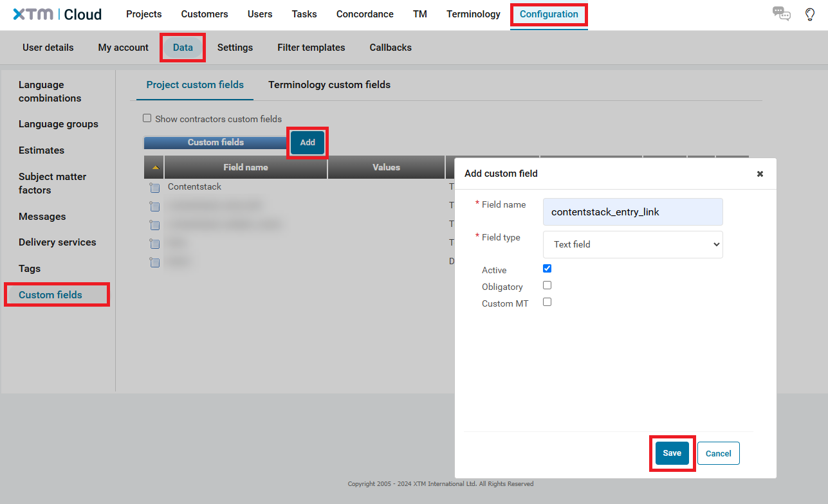Click the XTM Cloud logo

[x=57, y=14]
